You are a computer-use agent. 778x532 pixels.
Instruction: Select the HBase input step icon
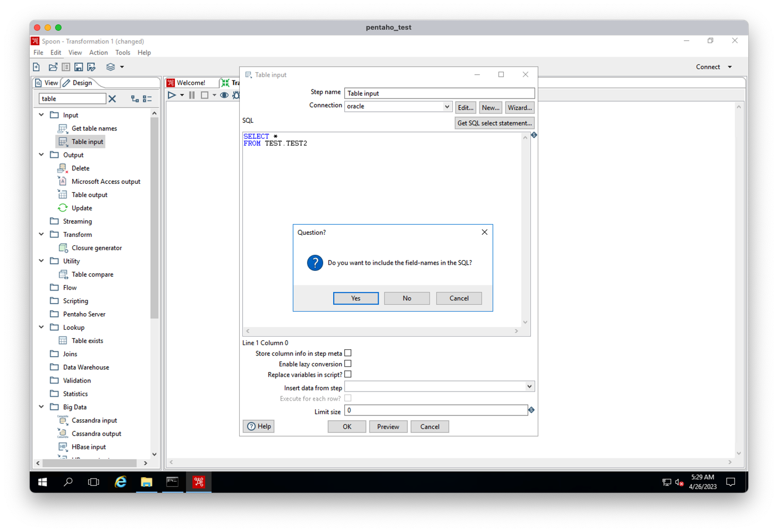(x=63, y=447)
